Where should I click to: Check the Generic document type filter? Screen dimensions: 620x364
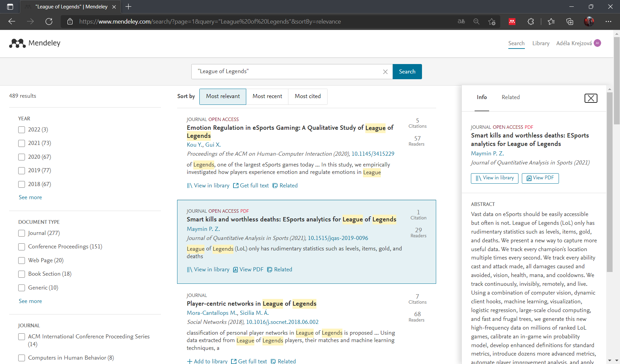point(22,288)
